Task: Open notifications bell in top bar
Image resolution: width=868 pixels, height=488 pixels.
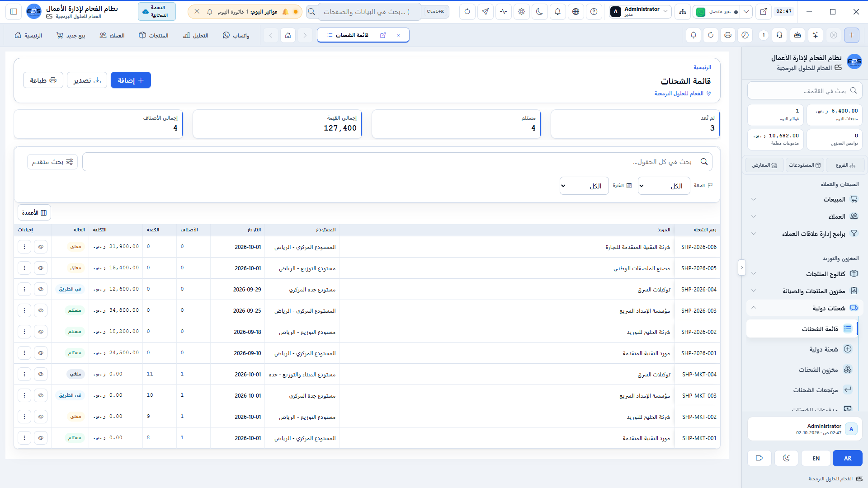Action: pyautogui.click(x=557, y=12)
